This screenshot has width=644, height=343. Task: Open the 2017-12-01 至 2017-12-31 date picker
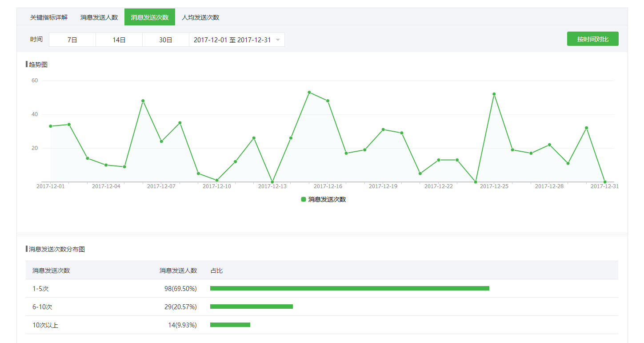point(232,40)
